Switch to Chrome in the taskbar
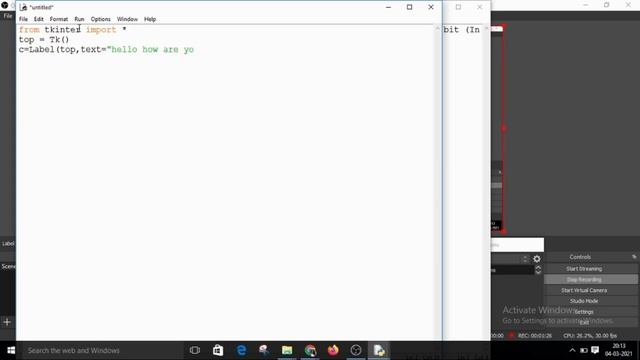The image size is (640, 360). [310, 350]
